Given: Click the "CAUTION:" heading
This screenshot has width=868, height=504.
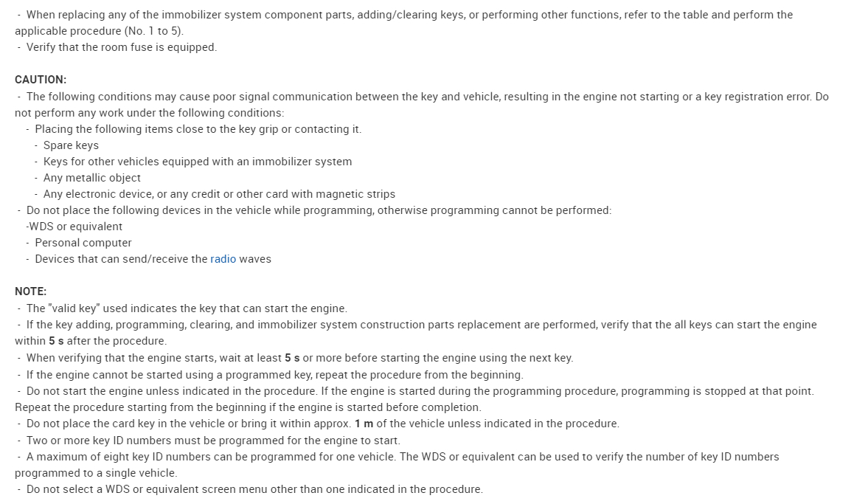Looking at the screenshot, I should 41,80.
